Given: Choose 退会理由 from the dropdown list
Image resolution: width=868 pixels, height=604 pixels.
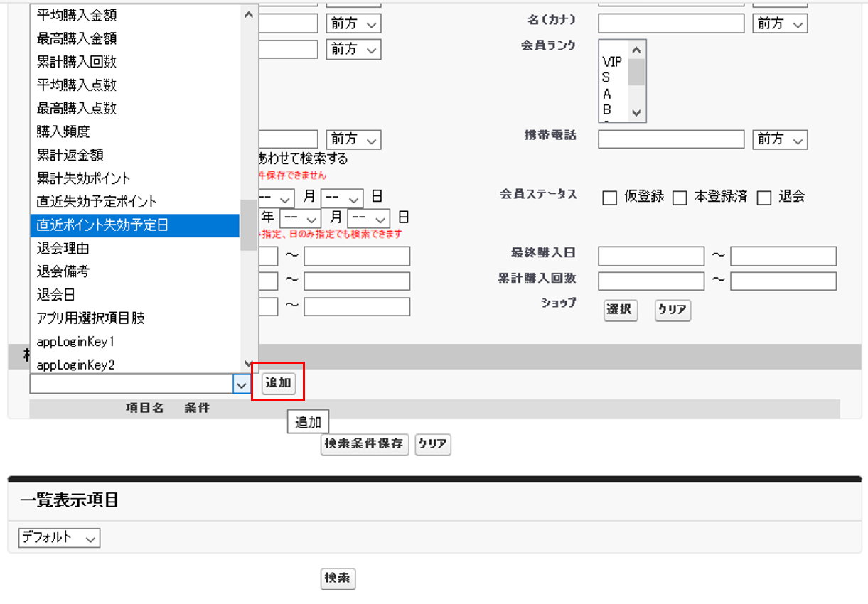Looking at the screenshot, I should [135, 249].
